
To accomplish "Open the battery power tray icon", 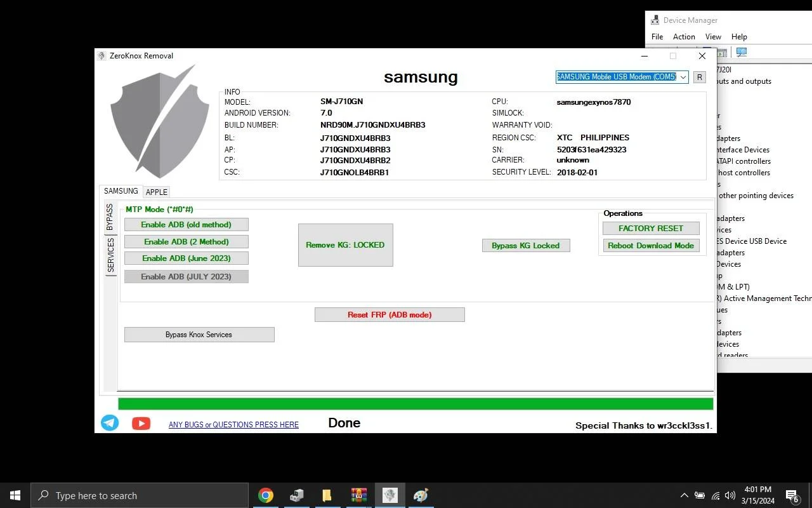I will tap(699, 495).
